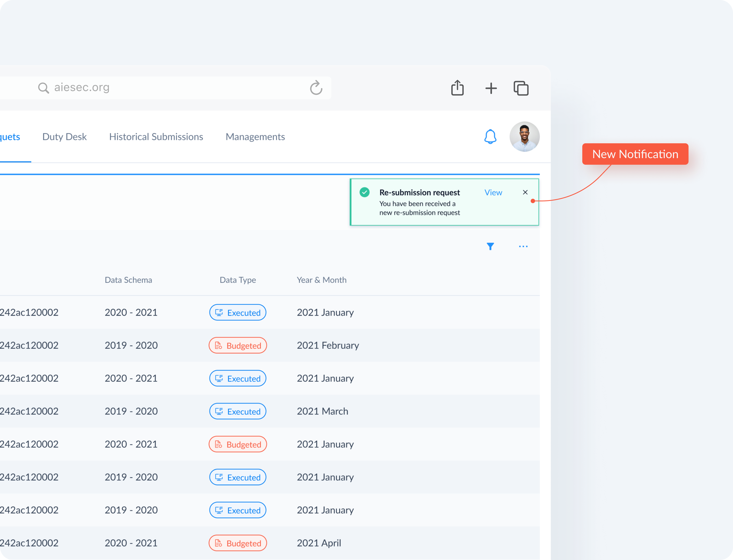Switch to Historical Submissions tab
The image size is (733, 560).
pos(156,137)
